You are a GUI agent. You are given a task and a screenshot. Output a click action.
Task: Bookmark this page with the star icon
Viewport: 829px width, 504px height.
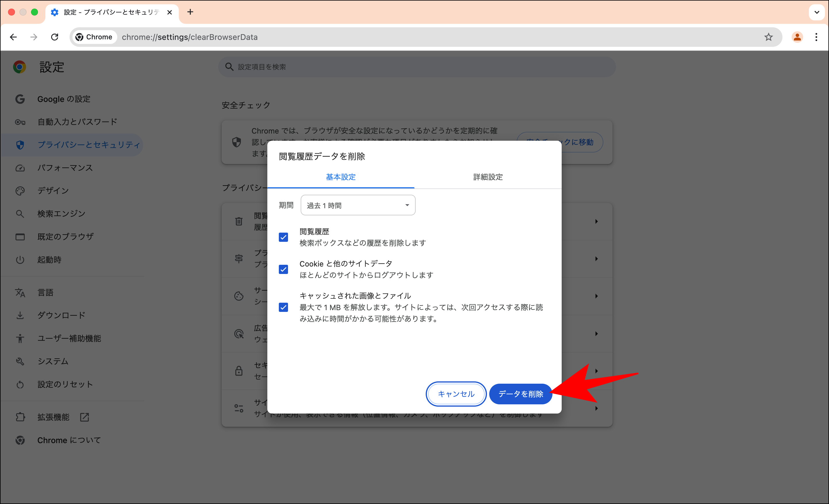tap(768, 37)
